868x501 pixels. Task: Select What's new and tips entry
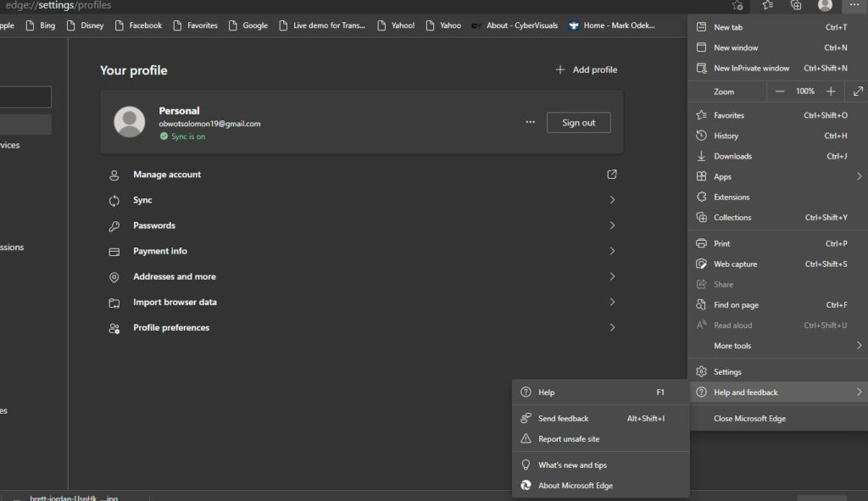click(x=601, y=465)
